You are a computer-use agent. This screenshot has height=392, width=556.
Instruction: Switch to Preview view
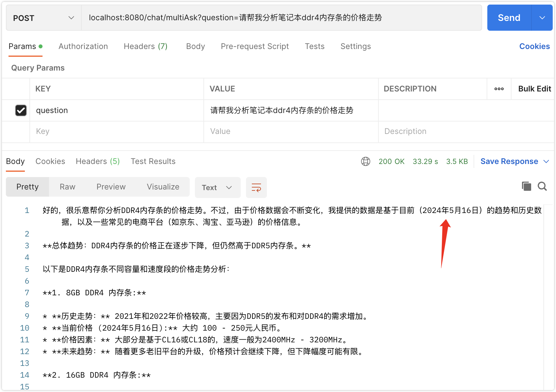pyautogui.click(x=111, y=187)
